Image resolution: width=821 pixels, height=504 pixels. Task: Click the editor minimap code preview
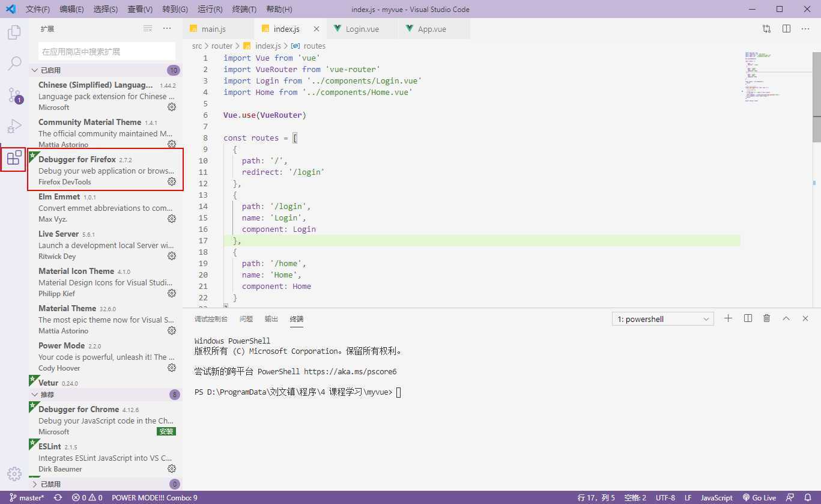click(763, 78)
